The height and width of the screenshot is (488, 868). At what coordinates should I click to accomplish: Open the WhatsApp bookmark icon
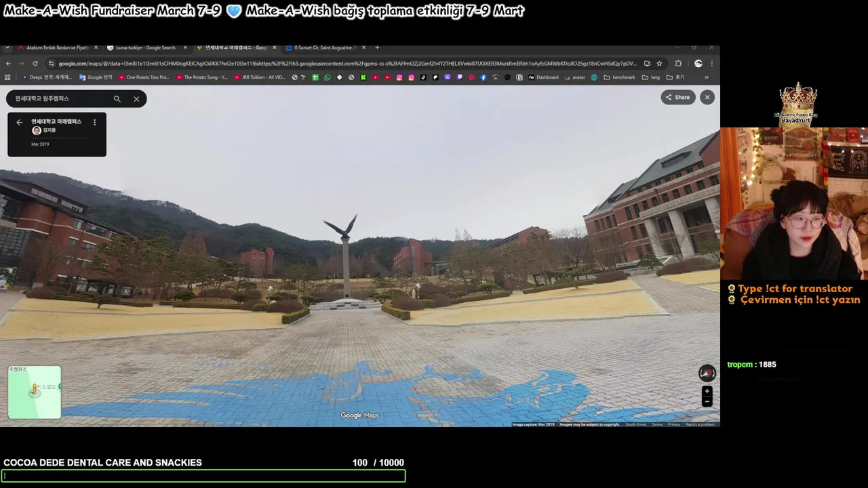coord(327,77)
